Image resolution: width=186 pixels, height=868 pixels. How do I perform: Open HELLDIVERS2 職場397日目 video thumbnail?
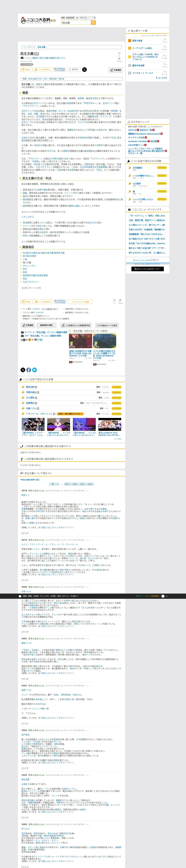pos(104,341)
